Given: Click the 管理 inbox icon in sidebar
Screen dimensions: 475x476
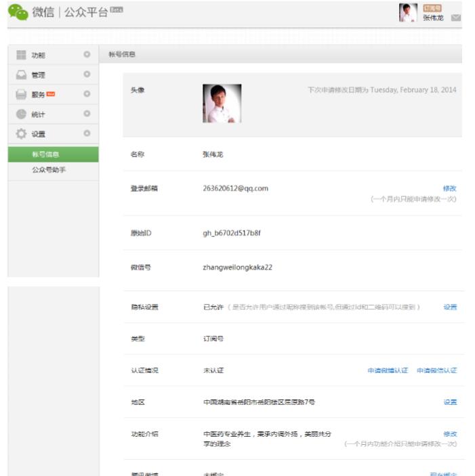Looking at the screenshot, I should pyautogui.click(x=21, y=74).
